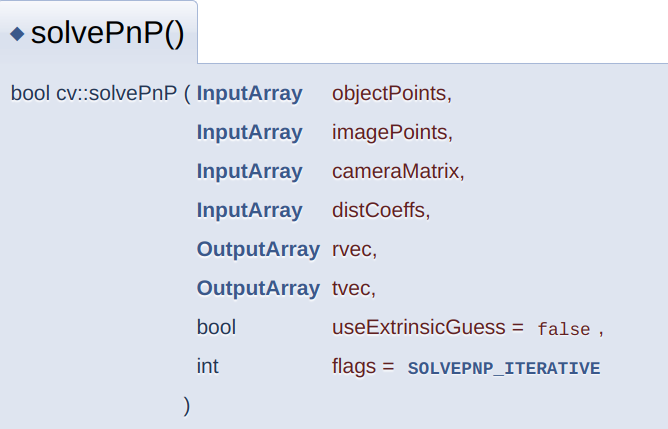Click the InputArray type before distCoeffs
Viewport: 668px width, 429px height.
(x=249, y=210)
